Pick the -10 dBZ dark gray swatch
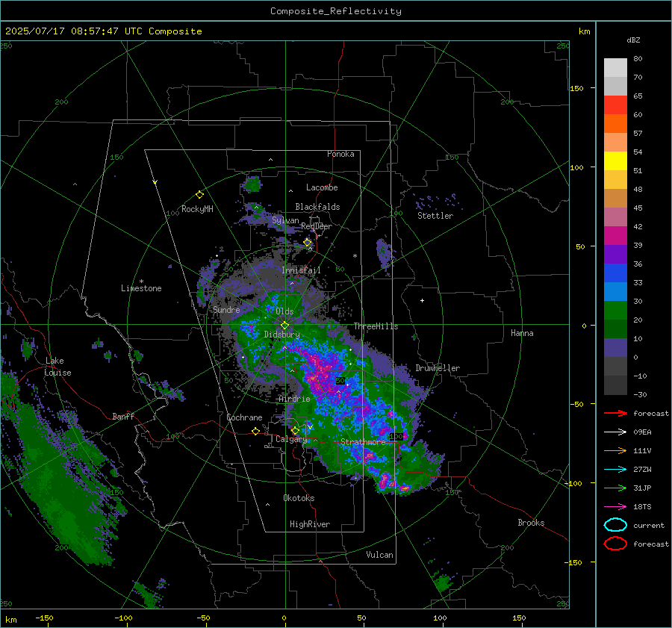Viewport: 672px width, 628px height. click(615, 385)
